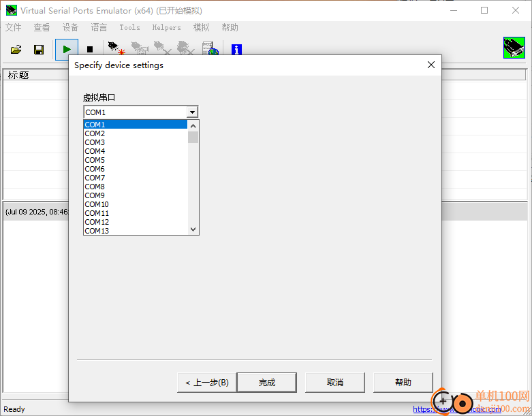Open the 语言 menu
Image resolution: width=532 pixels, height=416 pixels.
(x=99, y=27)
